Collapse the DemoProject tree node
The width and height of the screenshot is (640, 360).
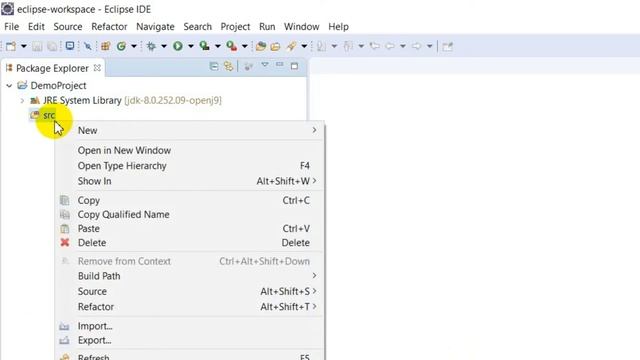(9, 86)
